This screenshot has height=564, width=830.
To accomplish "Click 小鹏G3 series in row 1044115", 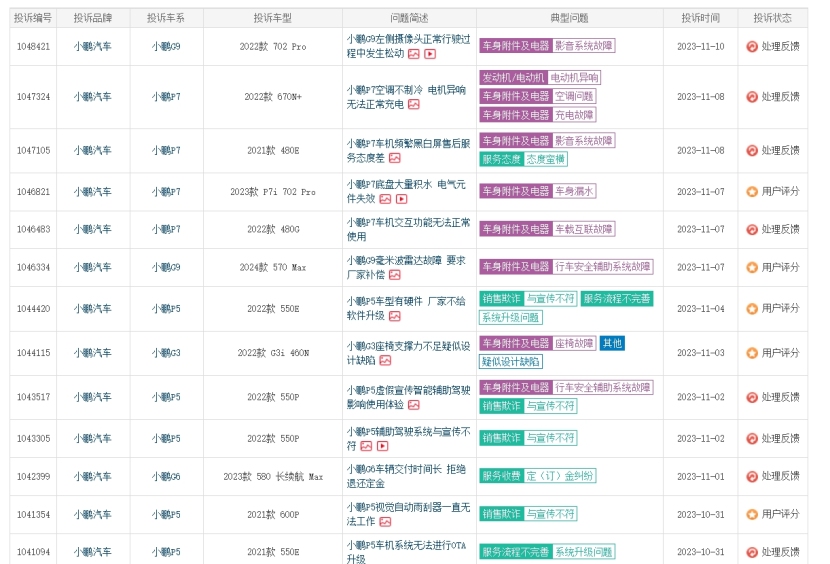I will point(166,353).
